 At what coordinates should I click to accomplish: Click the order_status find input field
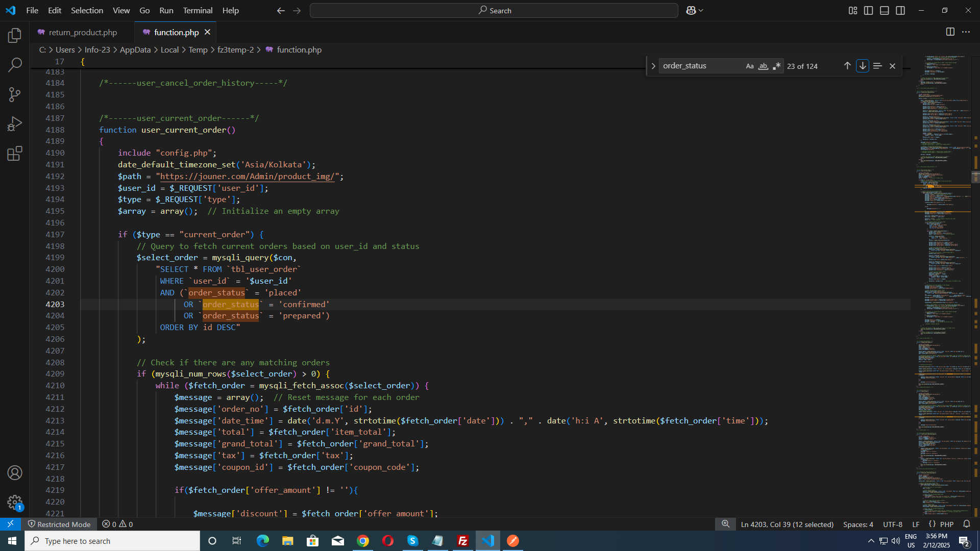[699, 66]
